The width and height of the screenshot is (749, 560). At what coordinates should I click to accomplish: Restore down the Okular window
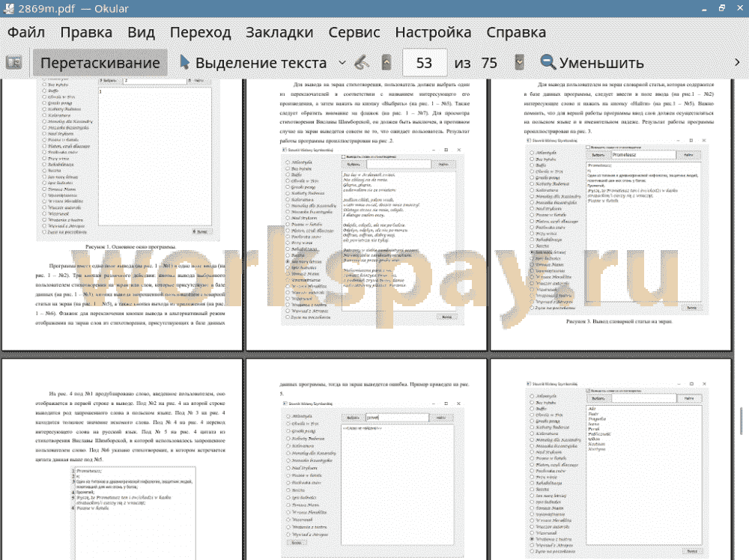pyautogui.click(x=722, y=8)
